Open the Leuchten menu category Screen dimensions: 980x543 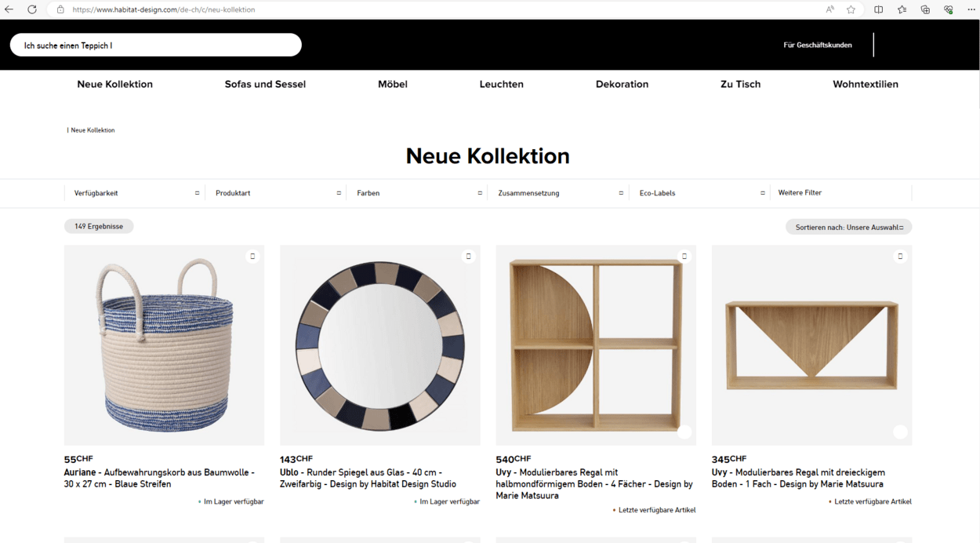[502, 84]
